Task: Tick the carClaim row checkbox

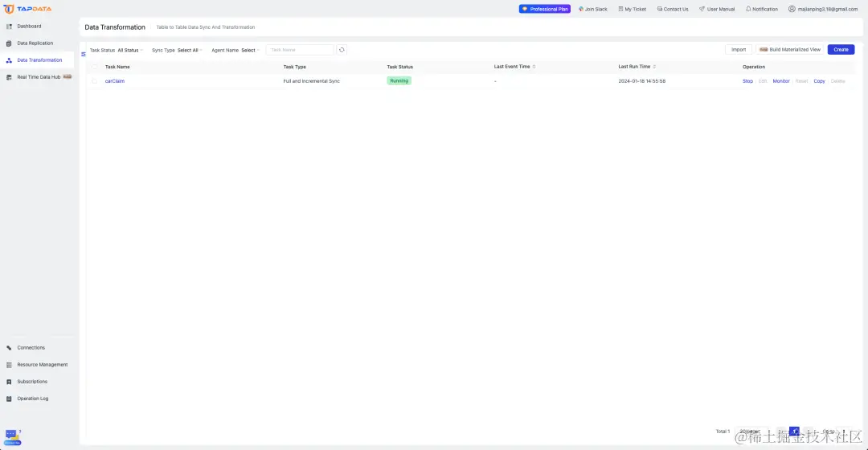Action: pyautogui.click(x=94, y=81)
